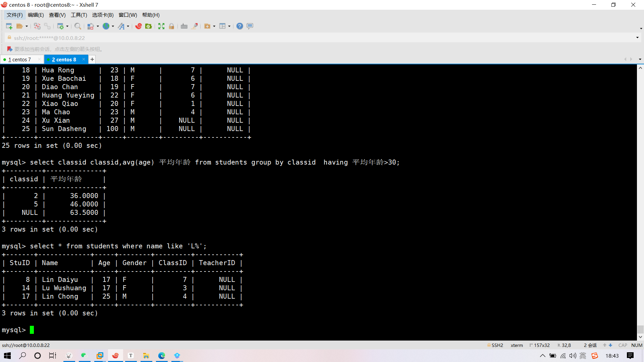The height and width of the screenshot is (362, 644).
Task: Click the New Session icon
Action: [9, 26]
